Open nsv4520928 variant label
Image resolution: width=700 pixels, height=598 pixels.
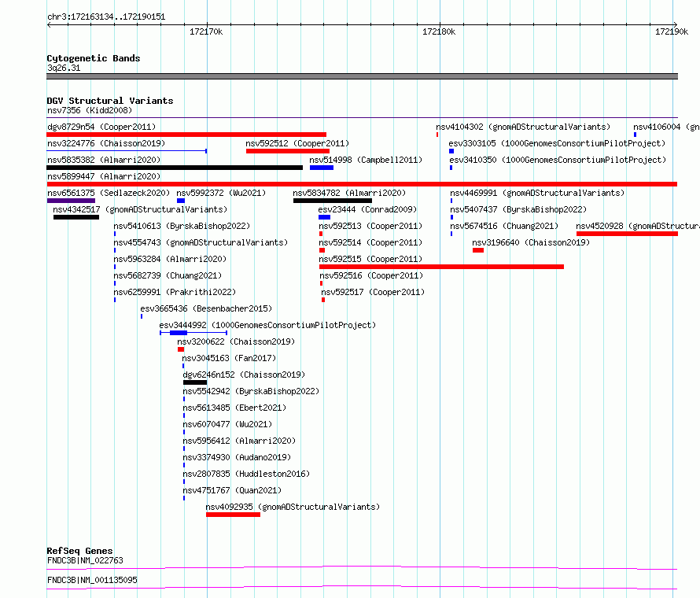tap(638, 226)
